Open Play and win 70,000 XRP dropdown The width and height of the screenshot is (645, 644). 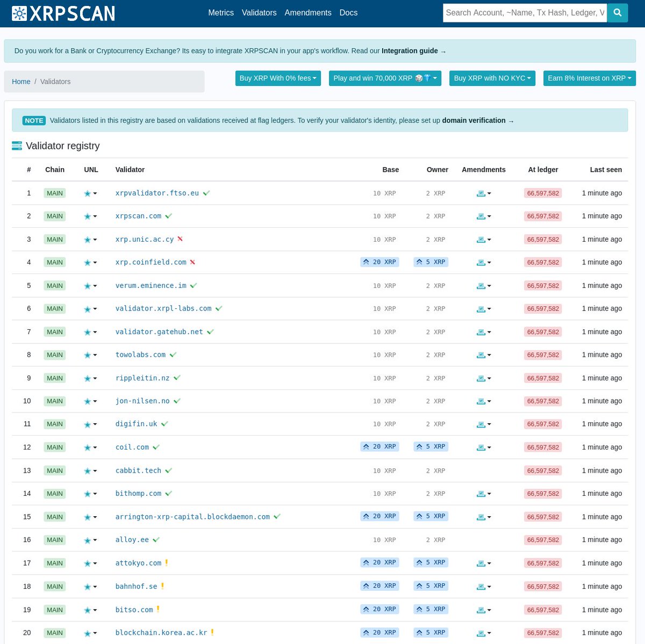pyautogui.click(x=385, y=78)
